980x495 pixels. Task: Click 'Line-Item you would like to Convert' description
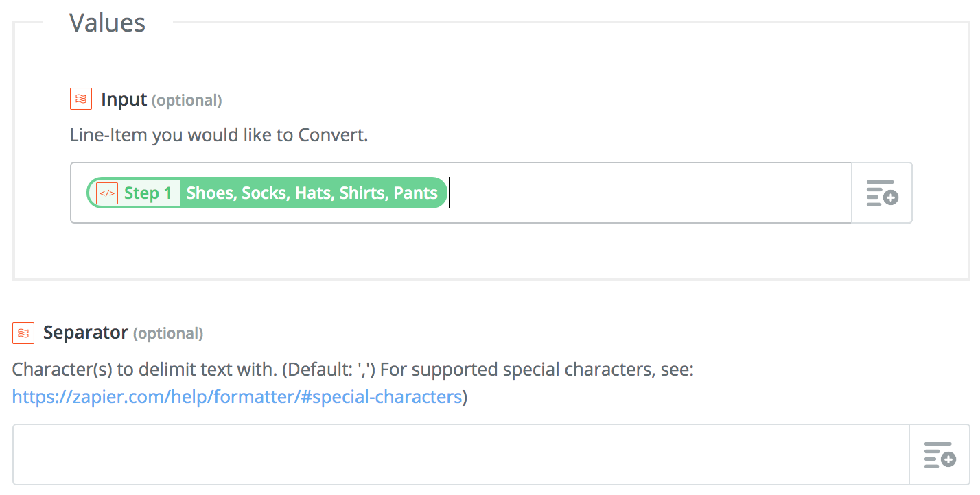click(219, 134)
